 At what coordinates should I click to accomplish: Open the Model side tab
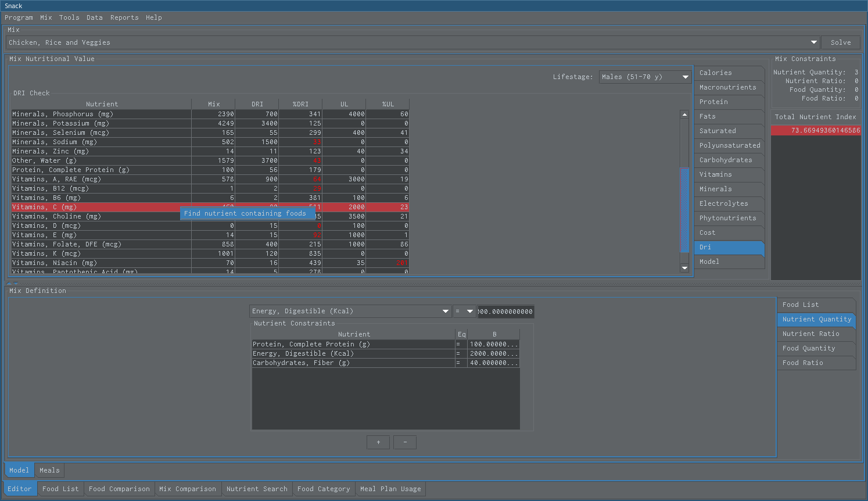tap(729, 262)
